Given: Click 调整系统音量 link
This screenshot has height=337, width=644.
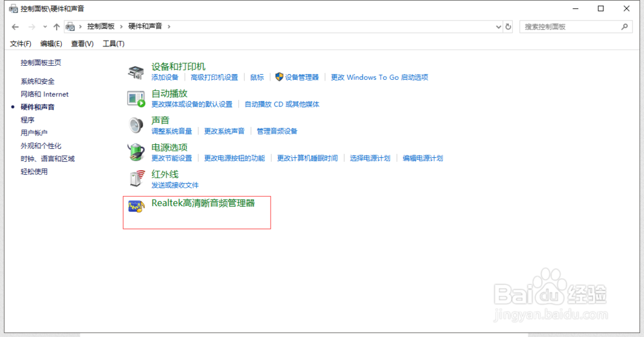Looking at the screenshot, I should (x=172, y=131).
